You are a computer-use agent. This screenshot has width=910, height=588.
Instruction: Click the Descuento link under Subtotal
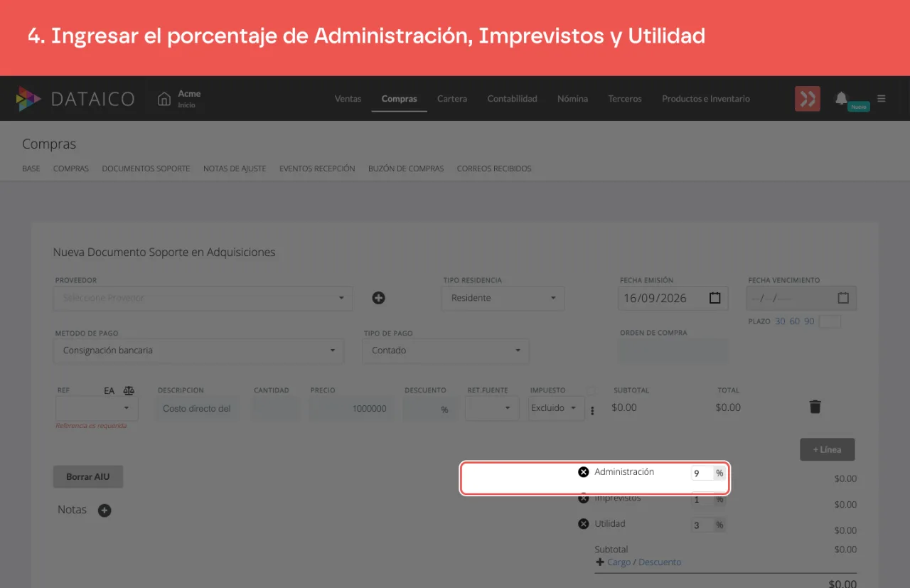pos(660,562)
